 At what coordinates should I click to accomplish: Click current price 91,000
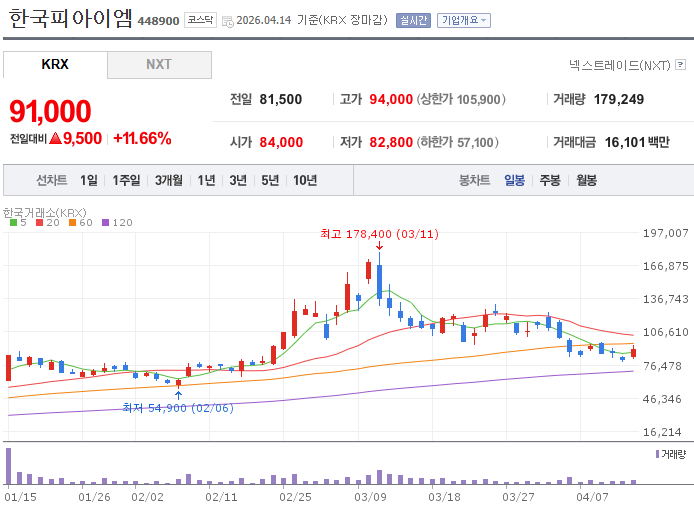(x=50, y=111)
